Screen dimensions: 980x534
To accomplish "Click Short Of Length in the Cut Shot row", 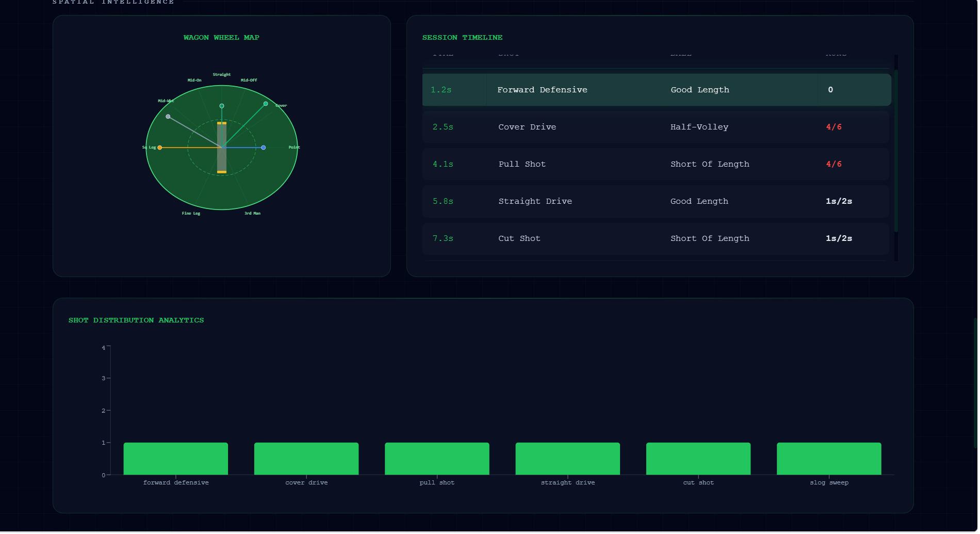I will pyautogui.click(x=710, y=238).
